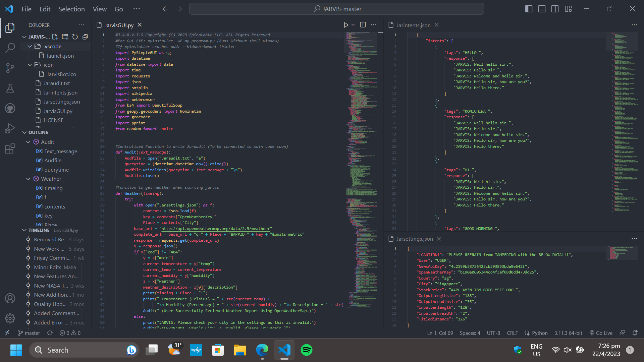The height and width of the screenshot is (362, 644).
Task: Click the Windows Start button
Action: point(16,350)
